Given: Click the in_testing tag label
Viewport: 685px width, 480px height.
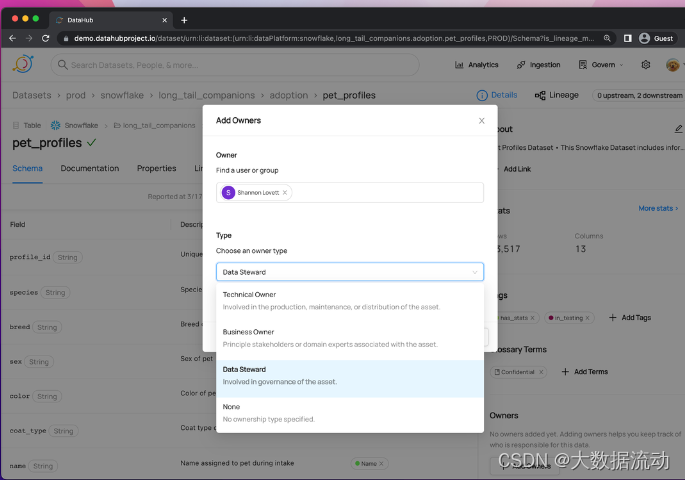Looking at the screenshot, I should tap(569, 318).
